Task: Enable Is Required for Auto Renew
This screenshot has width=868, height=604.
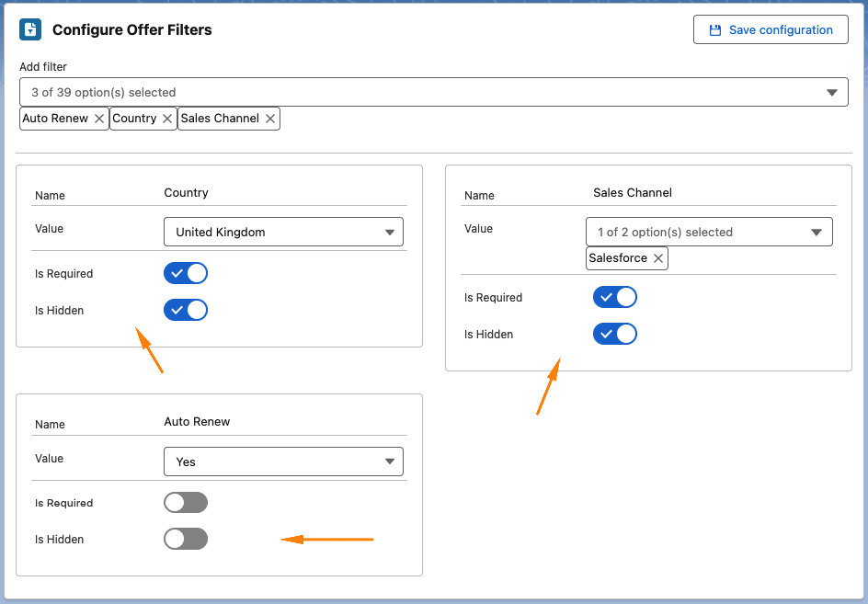Action: 186,503
